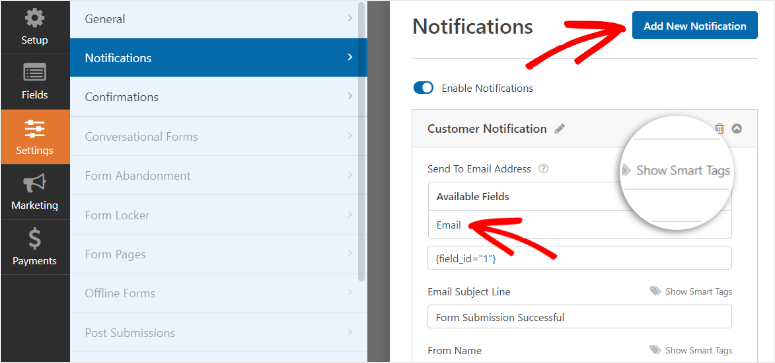Click pencil icon beside Customer Notification
The width and height of the screenshot is (775, 363).
560,129
